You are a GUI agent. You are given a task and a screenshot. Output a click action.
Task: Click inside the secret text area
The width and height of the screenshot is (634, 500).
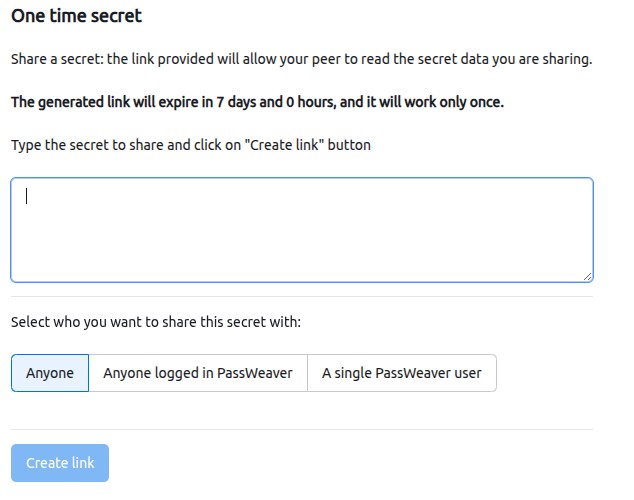301,230
